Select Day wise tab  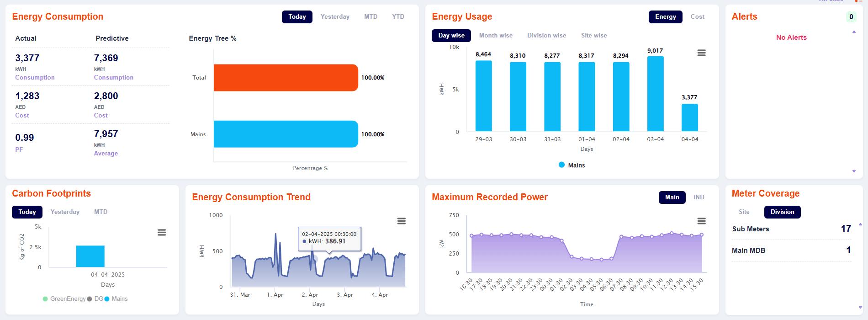point(451,36)
